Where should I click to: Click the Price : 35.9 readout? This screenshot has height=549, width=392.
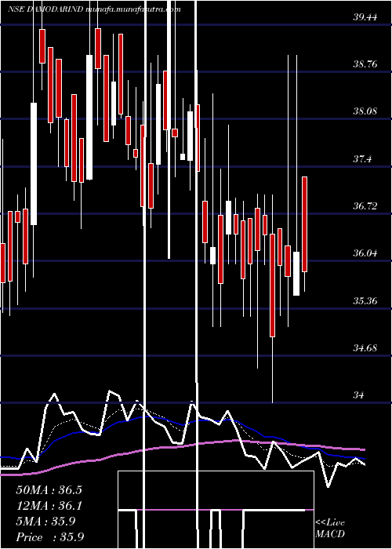click(49, 537)
